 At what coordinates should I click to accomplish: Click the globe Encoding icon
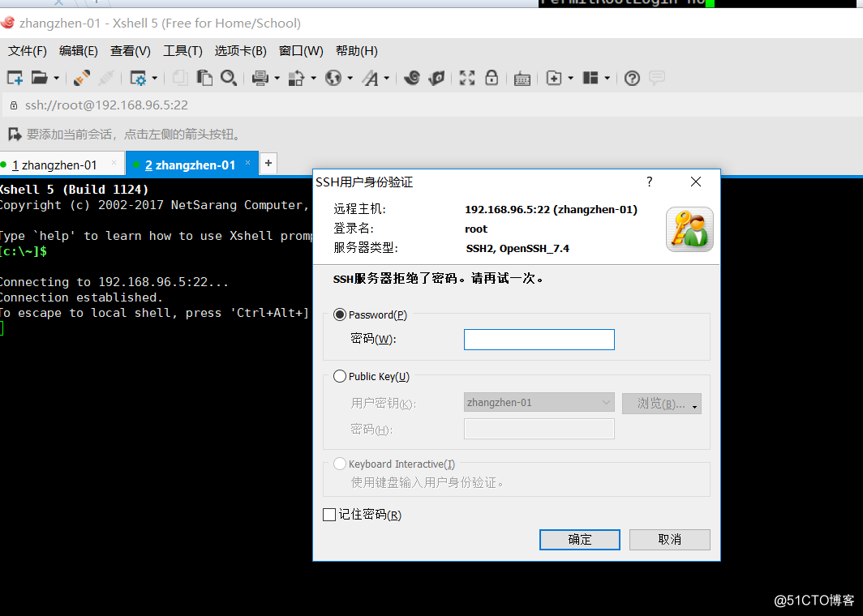pyautogui.click(x=333, y=78)
